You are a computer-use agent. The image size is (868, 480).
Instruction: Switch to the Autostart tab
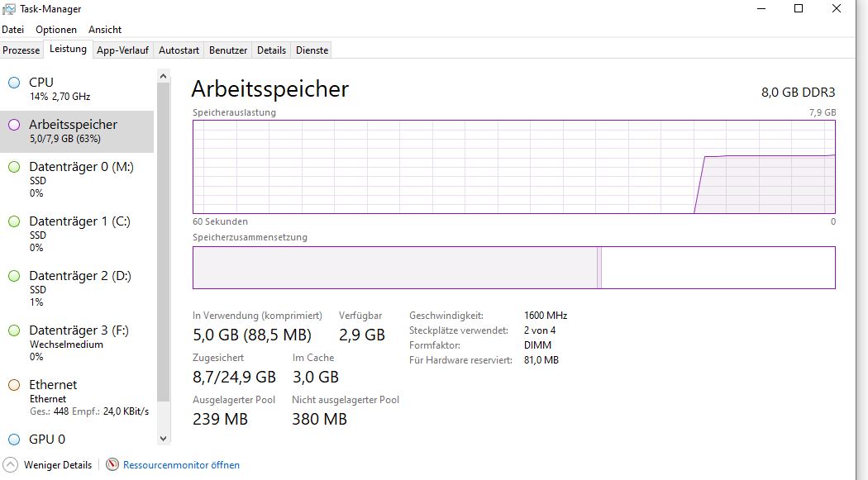click(179, 50)
